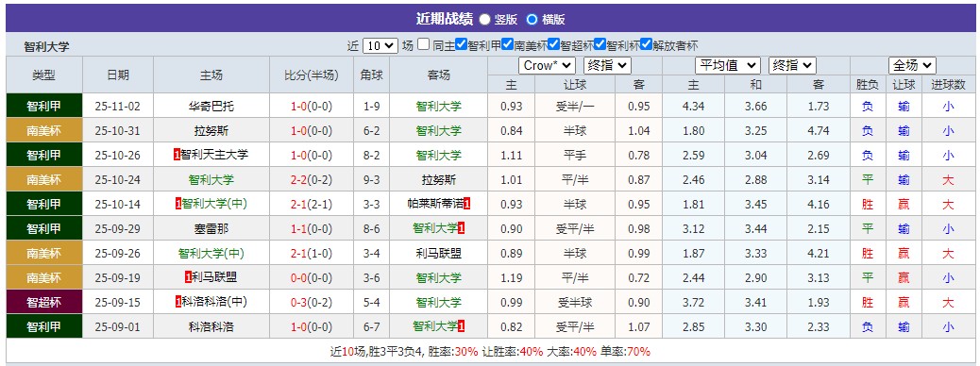
Task: Click the 南美杯 tag on 25-10-31
Action: coord(43,130)
